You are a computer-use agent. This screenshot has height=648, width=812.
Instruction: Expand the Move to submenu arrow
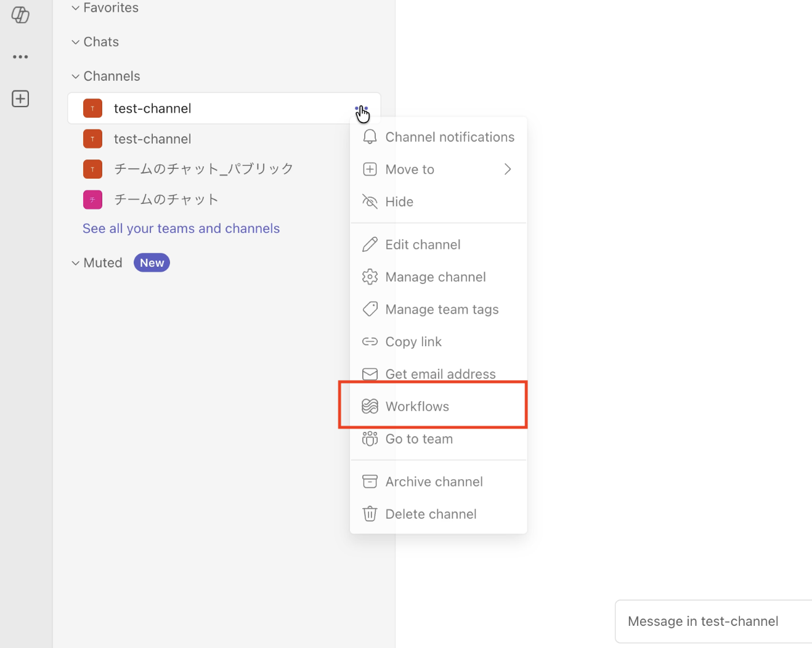point(508,169)
